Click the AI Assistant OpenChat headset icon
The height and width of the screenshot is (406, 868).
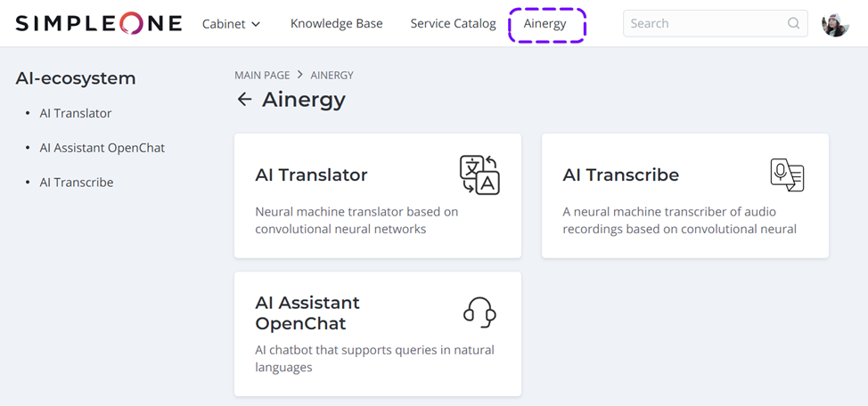tap(479, 313)
